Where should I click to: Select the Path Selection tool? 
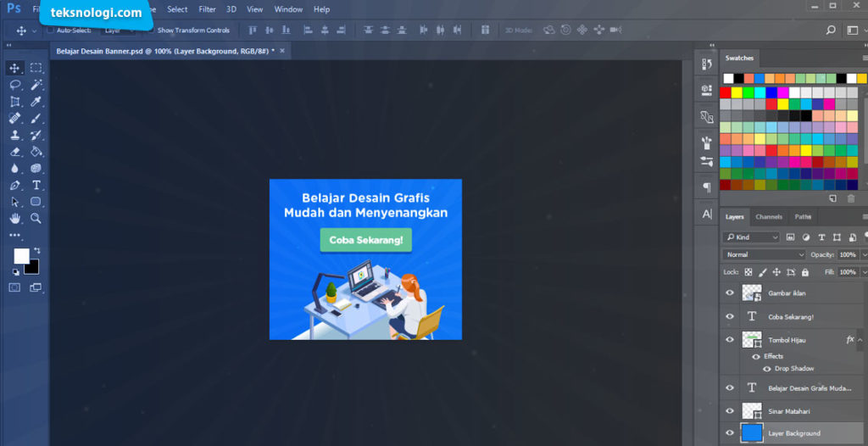pos(15,202)
